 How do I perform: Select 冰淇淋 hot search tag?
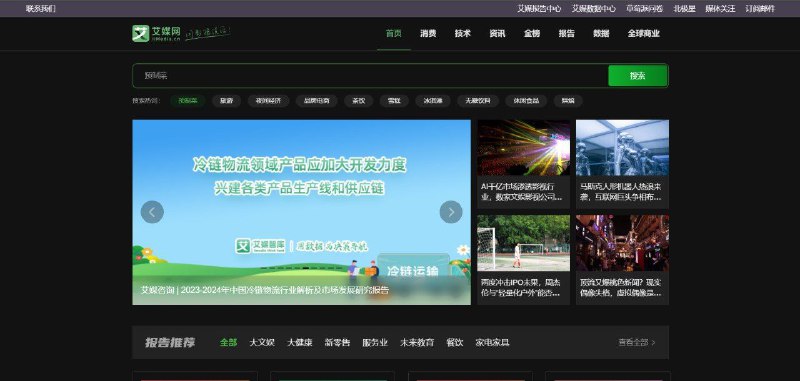point(433,101)
